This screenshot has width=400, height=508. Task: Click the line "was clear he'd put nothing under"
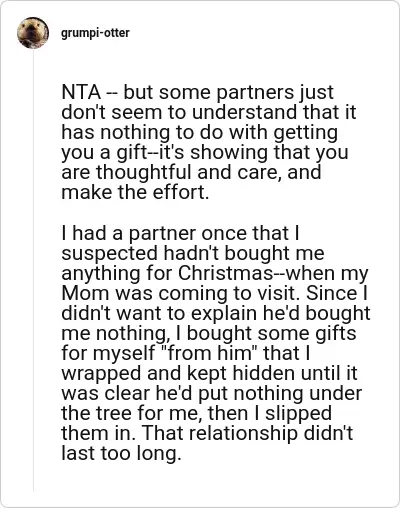[212, 393]
